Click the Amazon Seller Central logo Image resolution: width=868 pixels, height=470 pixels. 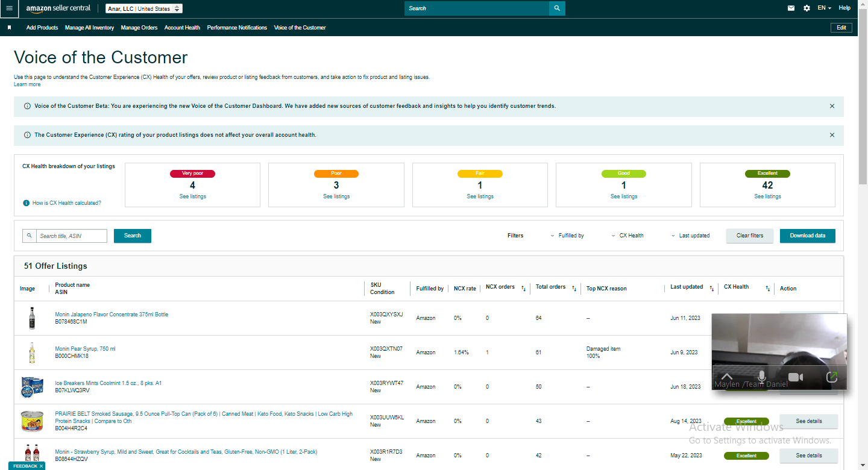[x=58, y=8]
